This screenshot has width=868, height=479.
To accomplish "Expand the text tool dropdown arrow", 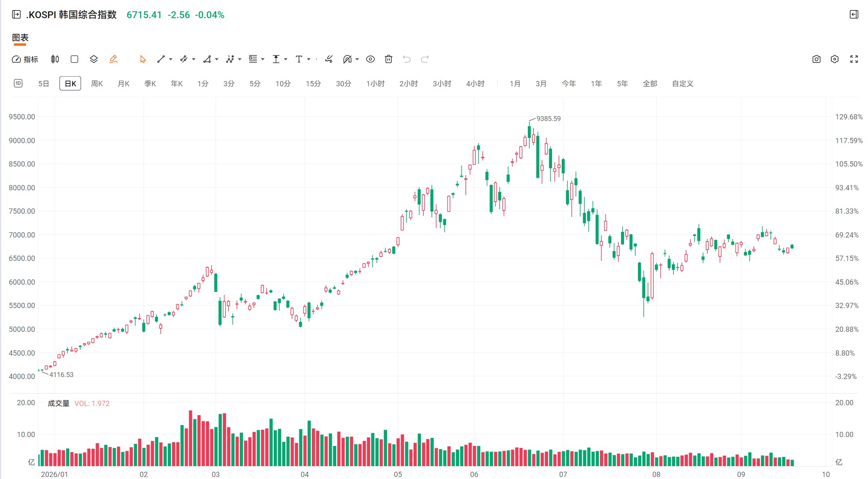I will 309,59.
